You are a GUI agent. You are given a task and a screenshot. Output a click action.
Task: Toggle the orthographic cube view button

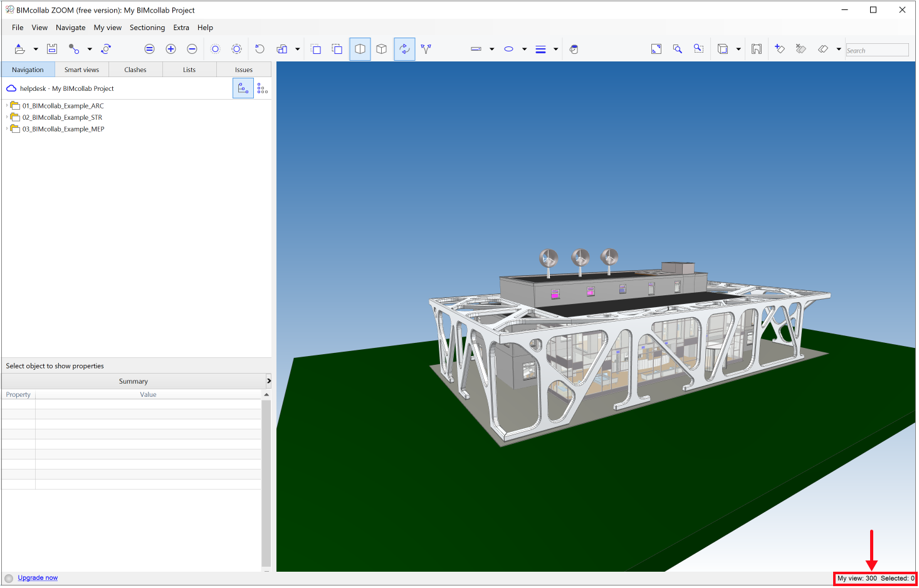pyautogui.click(x=381, y=49)
